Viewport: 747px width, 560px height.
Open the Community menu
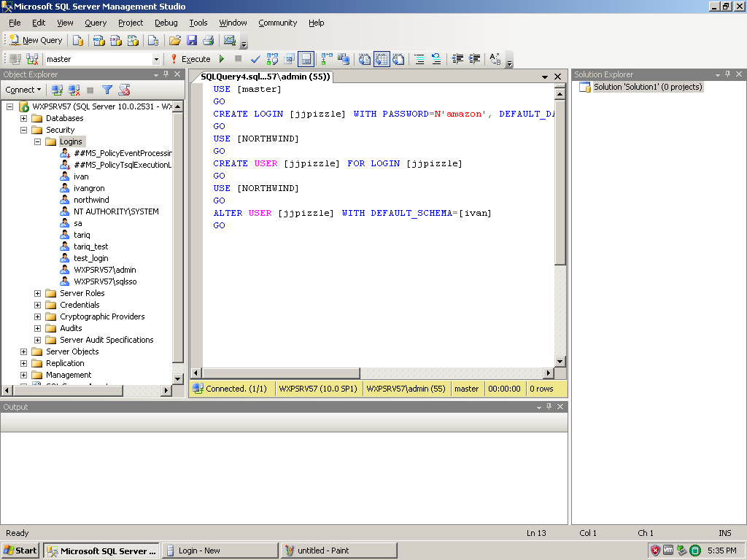pyautogui.click(x=278, y=23)
